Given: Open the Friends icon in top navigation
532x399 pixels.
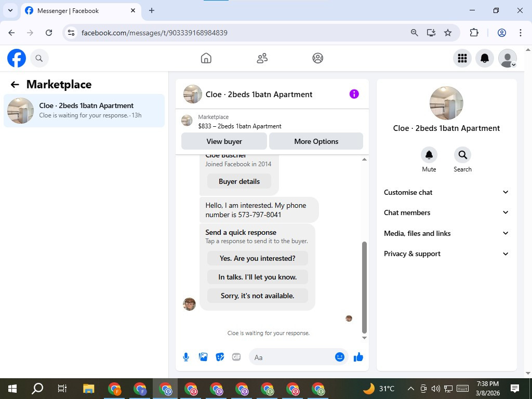Looking at the screenshot, I should tap(262, 58).
